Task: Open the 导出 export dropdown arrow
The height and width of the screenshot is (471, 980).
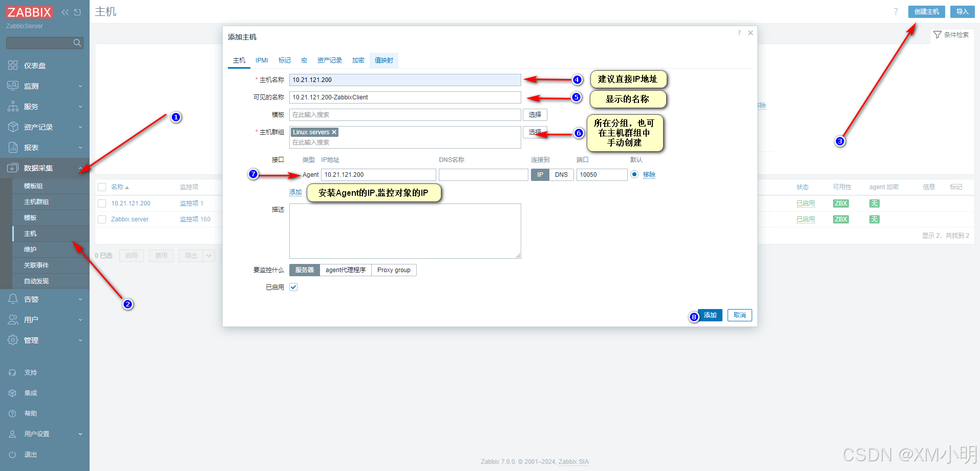Action: click(209, 256)
